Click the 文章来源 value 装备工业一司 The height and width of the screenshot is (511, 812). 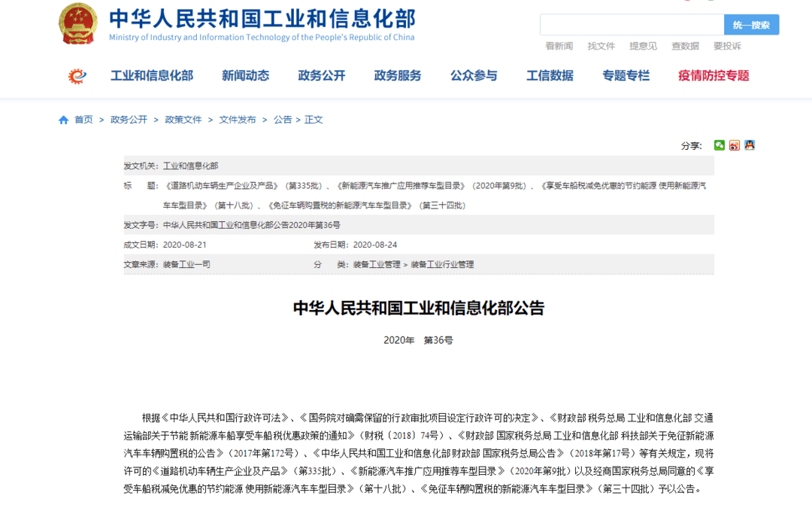click(186, 264)
